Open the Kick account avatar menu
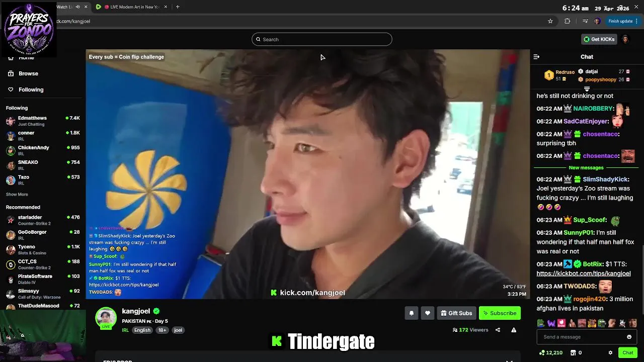This screenshot has height=362, width=644. tap(625, 39)
